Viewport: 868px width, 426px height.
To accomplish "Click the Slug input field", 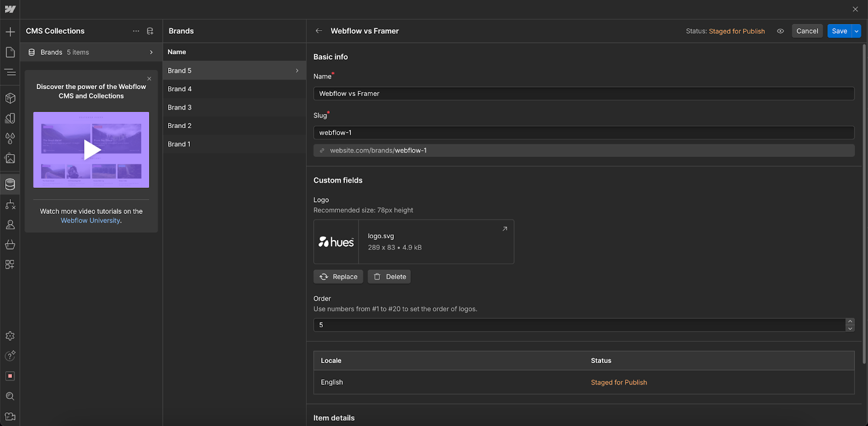I will [584, 132].
